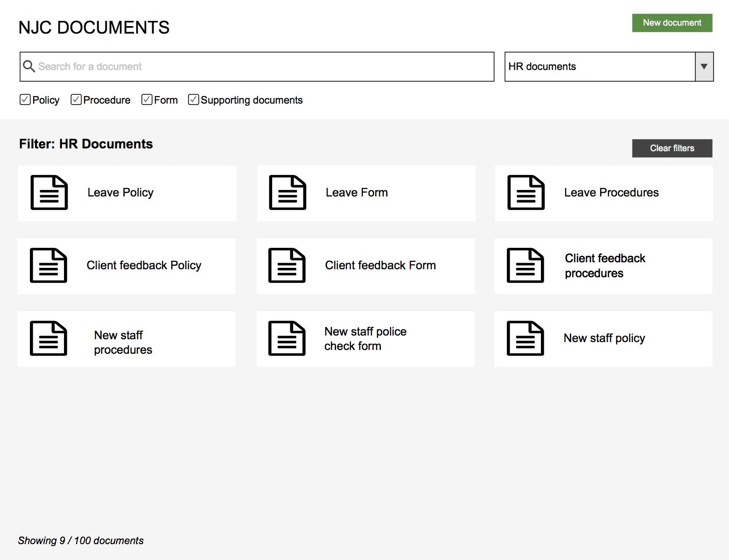Expand dropdown using the down arrow button

tap(704, 67)
